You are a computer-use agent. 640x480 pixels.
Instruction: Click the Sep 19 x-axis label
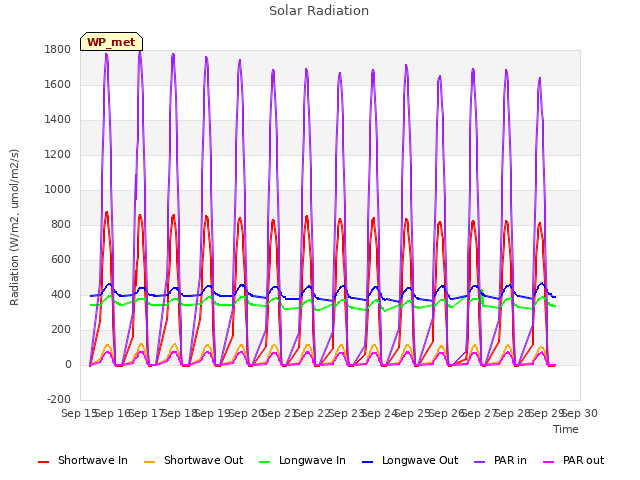pyautogui.click(x=213, y=413)
